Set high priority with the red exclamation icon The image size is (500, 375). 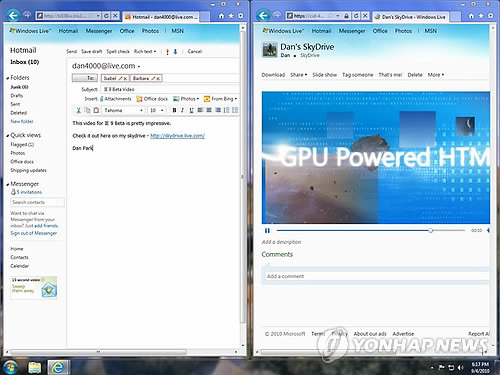point(167,52)
